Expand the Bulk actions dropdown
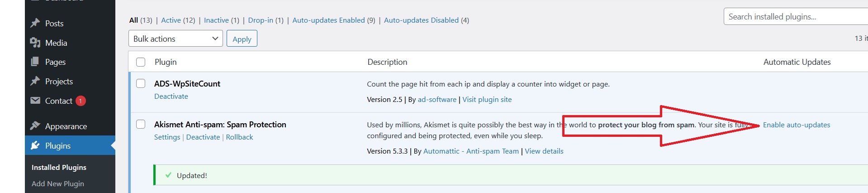 (175, 39)
